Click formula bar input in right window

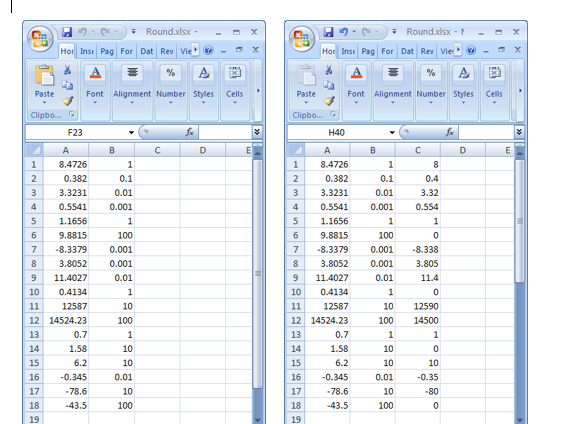(486, 132)
